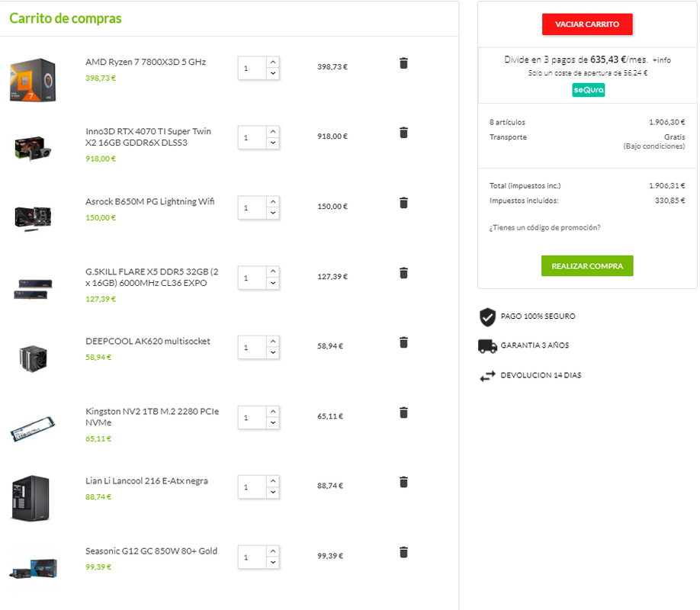Trash the Lian Li Lancool 216 item
Image resolution: width=700 pixels, height=610 pixels.
tap(403, 483)
